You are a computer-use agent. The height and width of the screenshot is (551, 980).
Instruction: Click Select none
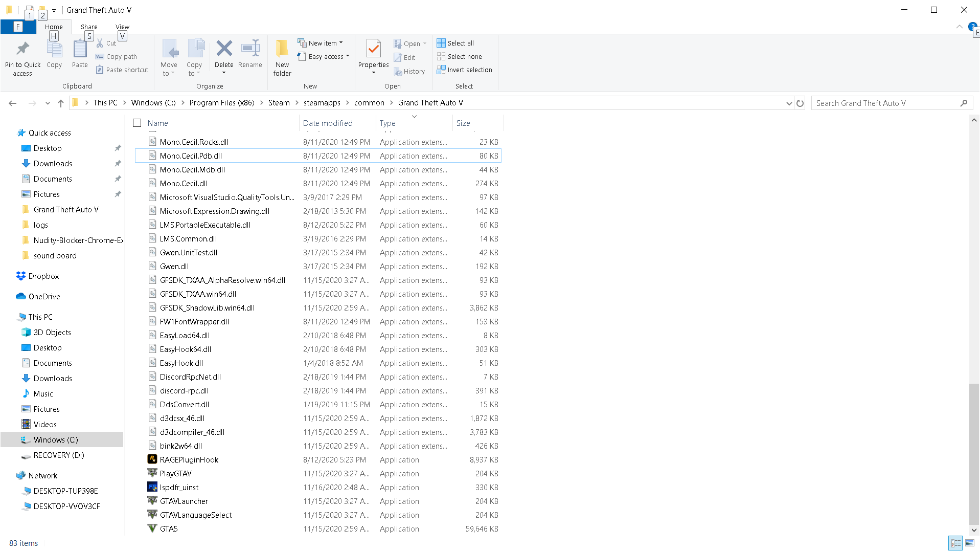[460, 56]
